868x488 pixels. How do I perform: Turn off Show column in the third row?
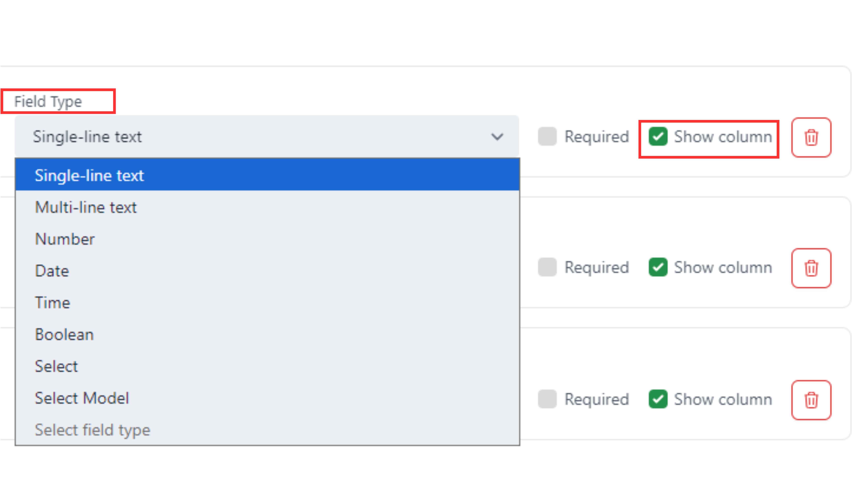(x=658, y=399)
